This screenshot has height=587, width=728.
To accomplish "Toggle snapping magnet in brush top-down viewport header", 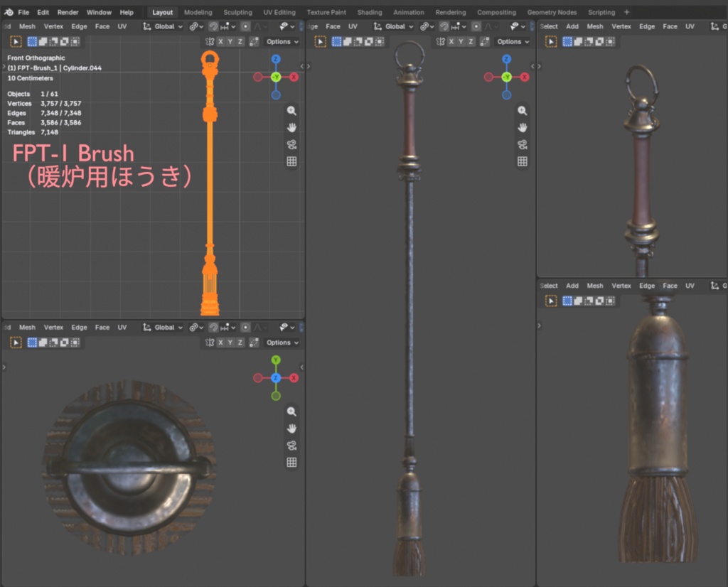I will (x=213, y=328).
